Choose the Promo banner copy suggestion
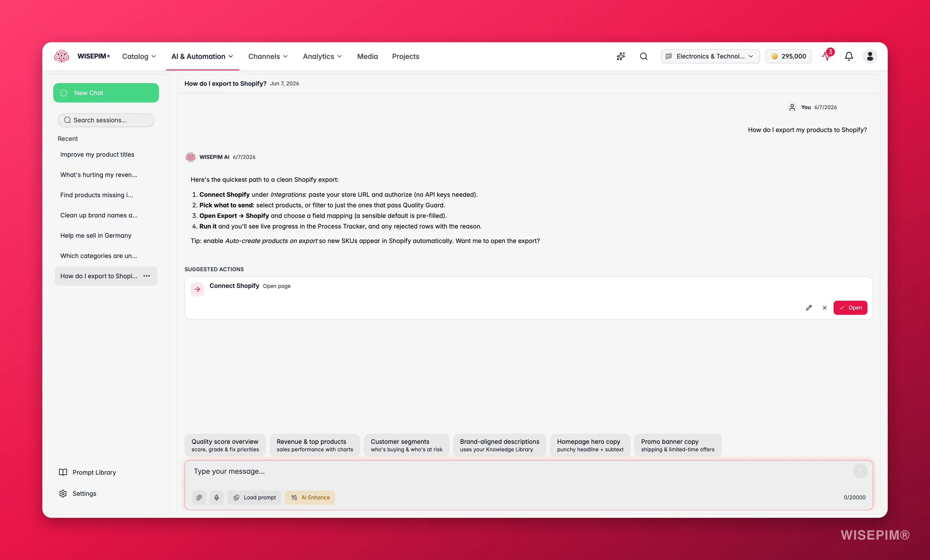Screen dimensions: 930x560 click(677, 445)
